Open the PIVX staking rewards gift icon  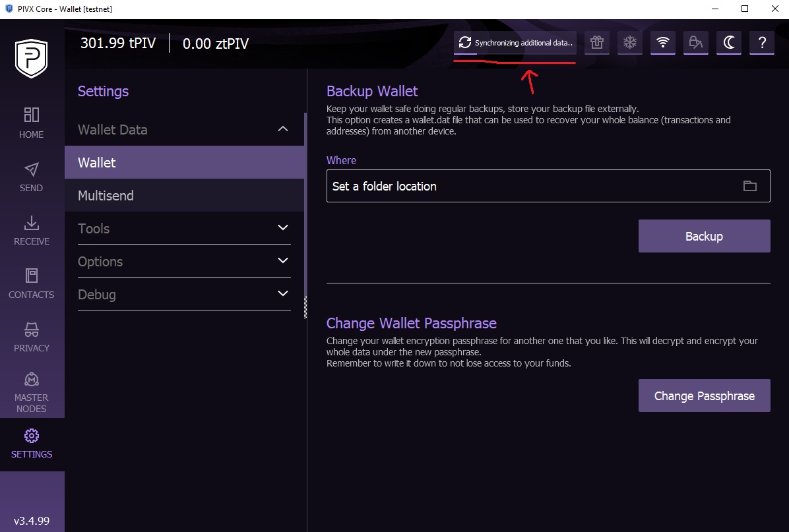(596, 43)
